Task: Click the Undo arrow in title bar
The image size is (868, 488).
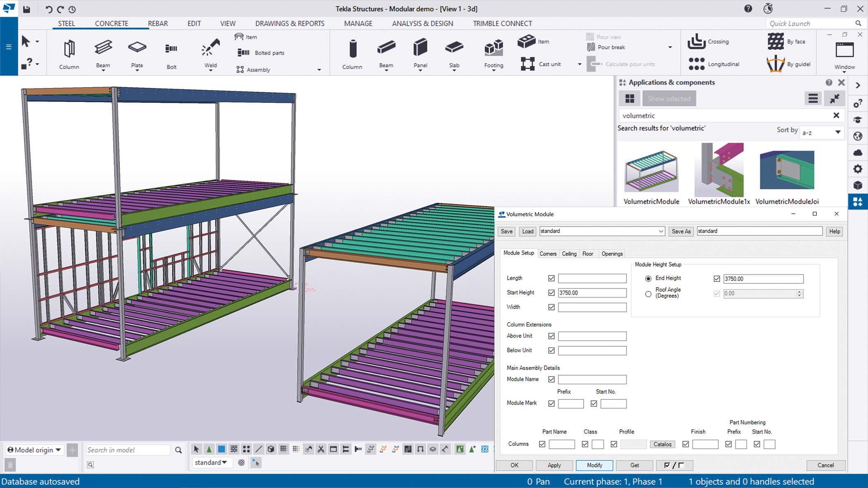Action: coord(49,9)
